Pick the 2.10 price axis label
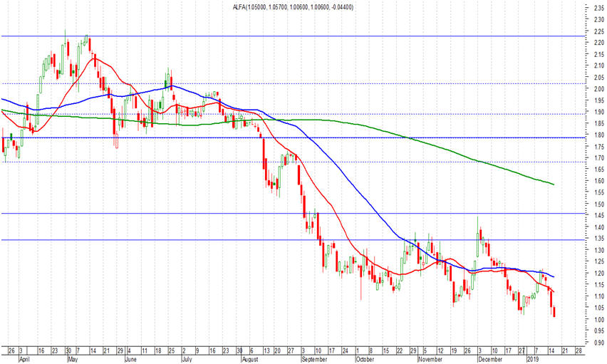Image resolution: width=607 pixels, height=364 pixels. [x=599, y=66]
